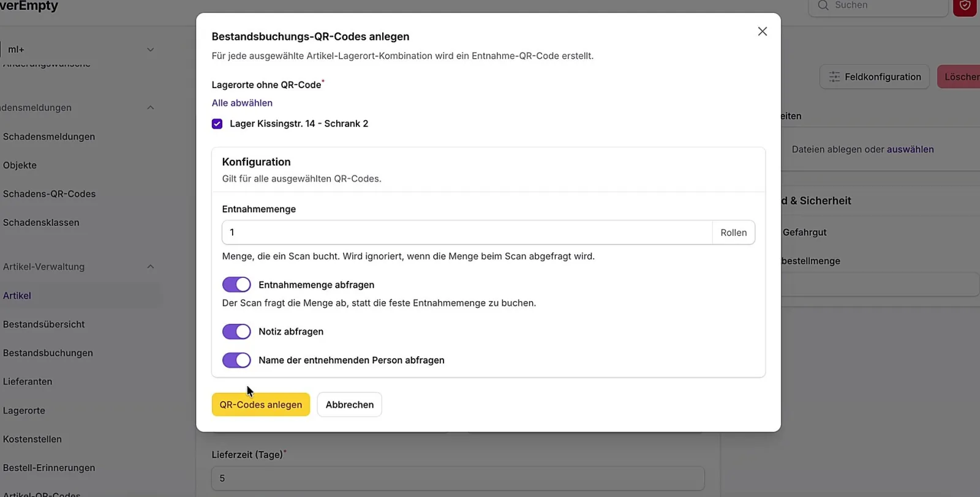The width and height of the screenshot is (980, 497).
Task: Open Lagerorte in the sidebar
Action: pos(24,411)
